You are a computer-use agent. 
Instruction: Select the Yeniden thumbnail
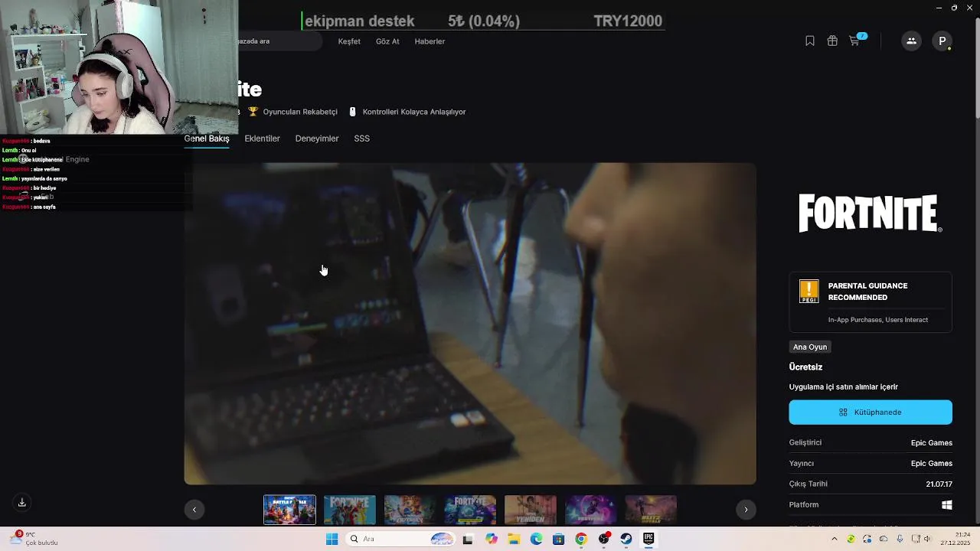click(x=531, y=510)
